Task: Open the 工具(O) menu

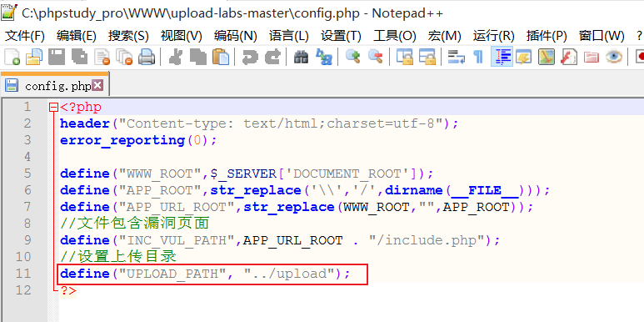Action: (x=395, y=36)
